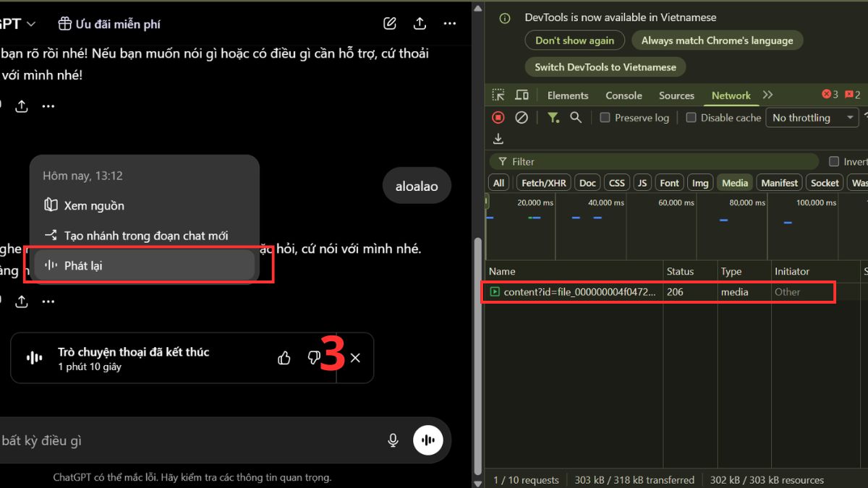
Task: Clear the network log
Action: tap(521, 117)
